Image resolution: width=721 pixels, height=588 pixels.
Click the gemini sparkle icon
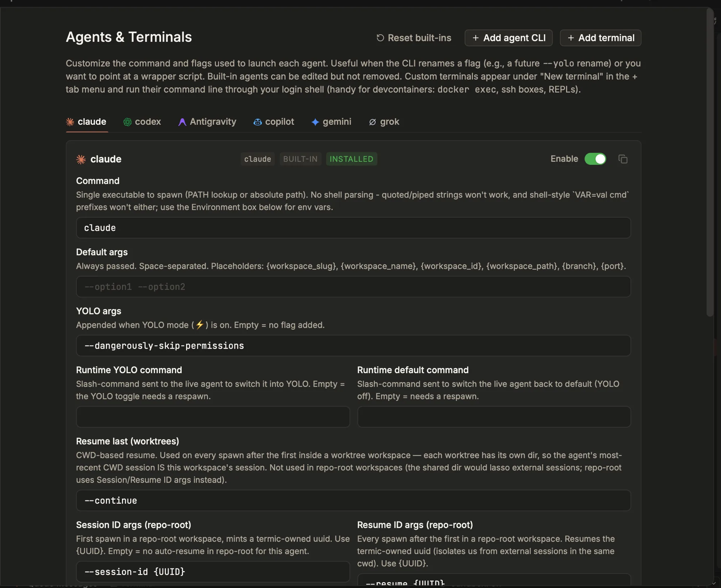click(315, 122)
